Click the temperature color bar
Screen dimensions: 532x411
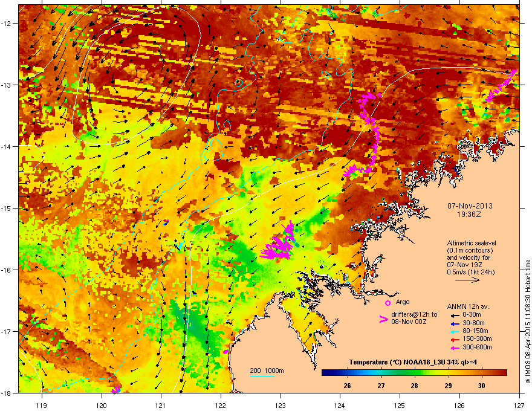414,373
